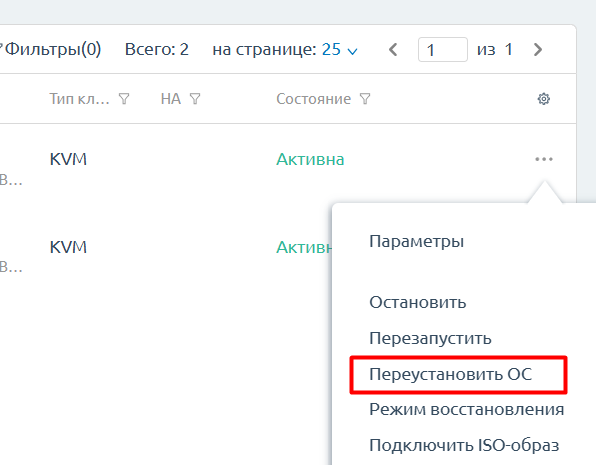The image size is (596, 465).
Task: Go to the next page arrow
Action: [537, 49]
